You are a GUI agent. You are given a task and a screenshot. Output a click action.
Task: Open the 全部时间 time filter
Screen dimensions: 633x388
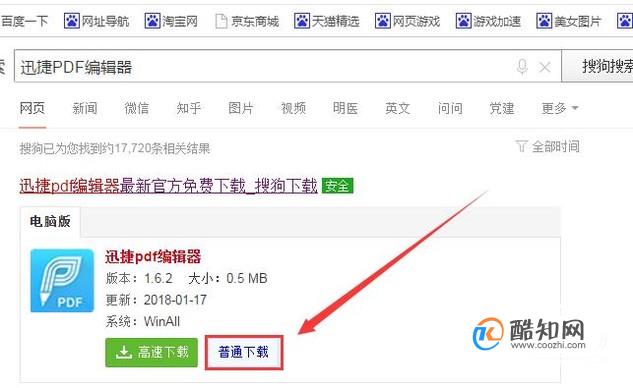pyautogui.click(x=548, y=146)
